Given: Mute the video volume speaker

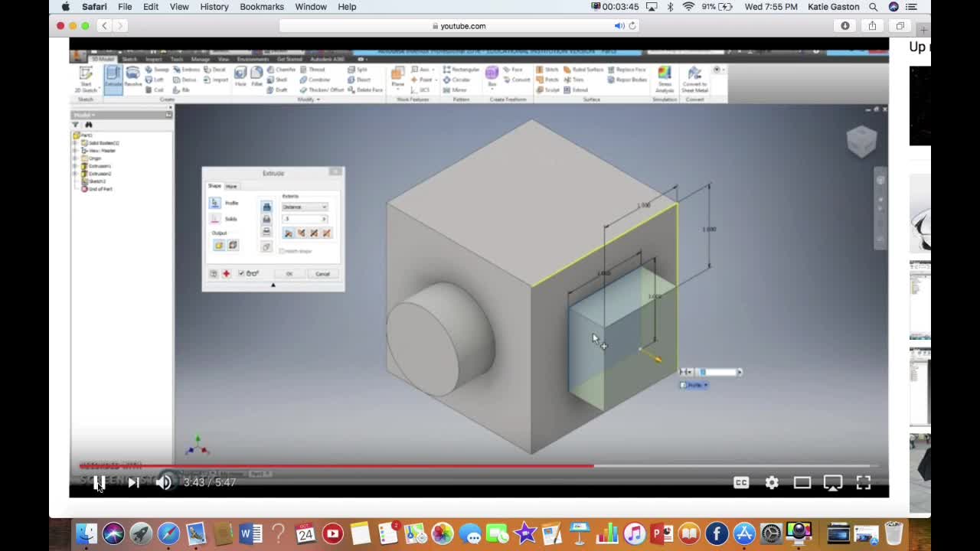Looking at the screenshot, I should pyautogui.click(x=164, y=482).
